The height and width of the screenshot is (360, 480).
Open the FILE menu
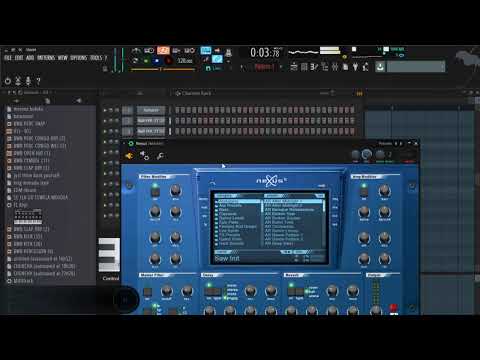(7, 58)
